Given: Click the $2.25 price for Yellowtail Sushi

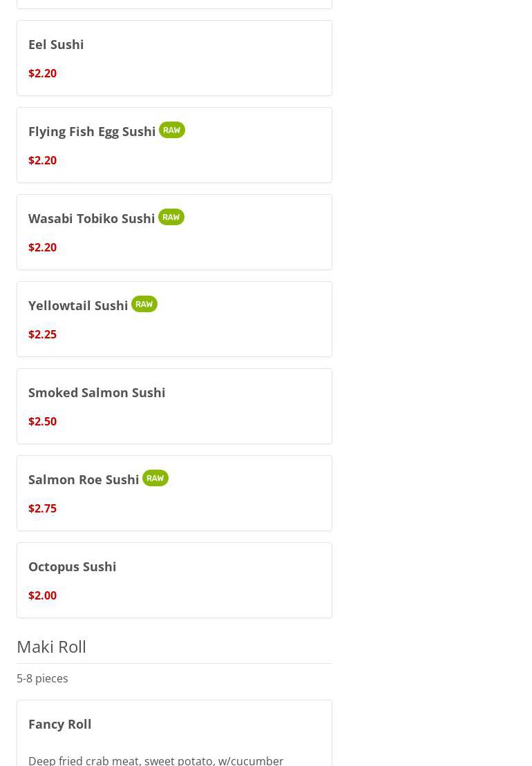Looking at the screenshot, I should [x=42, y=334].
